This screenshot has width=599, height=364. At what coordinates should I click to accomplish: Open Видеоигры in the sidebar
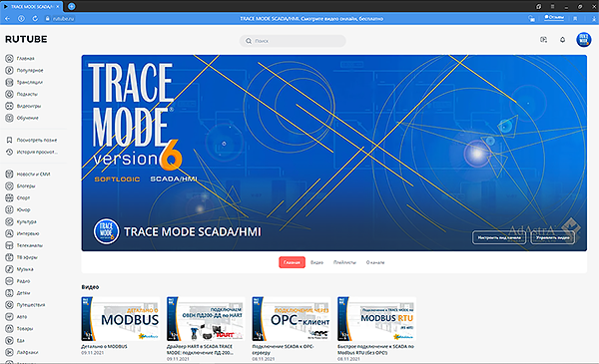coord(23,106)
